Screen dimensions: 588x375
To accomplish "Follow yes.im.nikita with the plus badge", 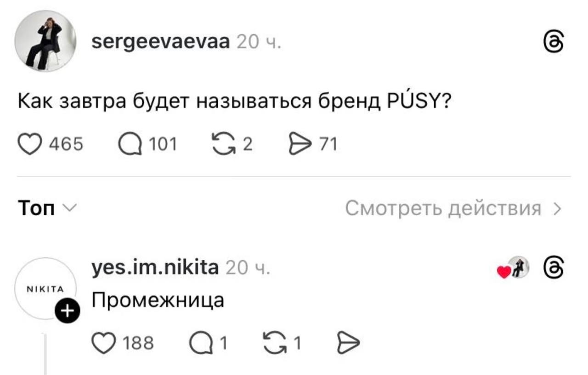I will pyautogui.click(x=67, y=312).
